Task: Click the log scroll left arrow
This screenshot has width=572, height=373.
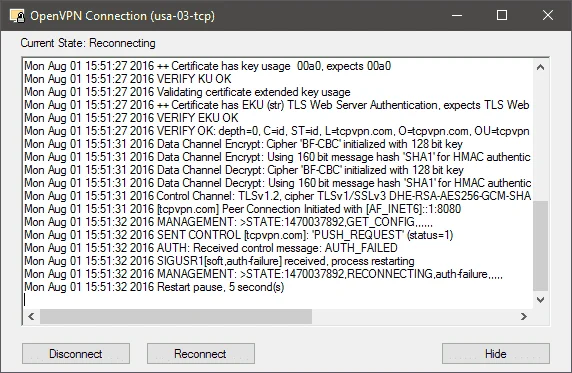Action: pos(31,316)
